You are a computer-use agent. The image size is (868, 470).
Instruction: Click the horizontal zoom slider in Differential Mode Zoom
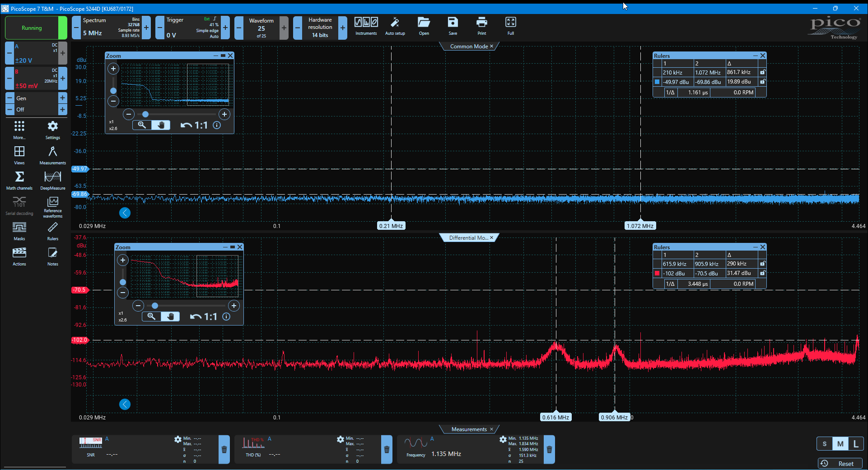click(155, 306)
